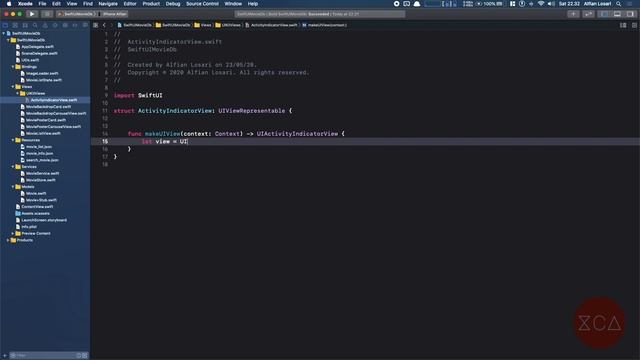Image resolution: width=640 pixels, height=360 pixels.
Task: Open the Product menu
Action: point(151,4)
